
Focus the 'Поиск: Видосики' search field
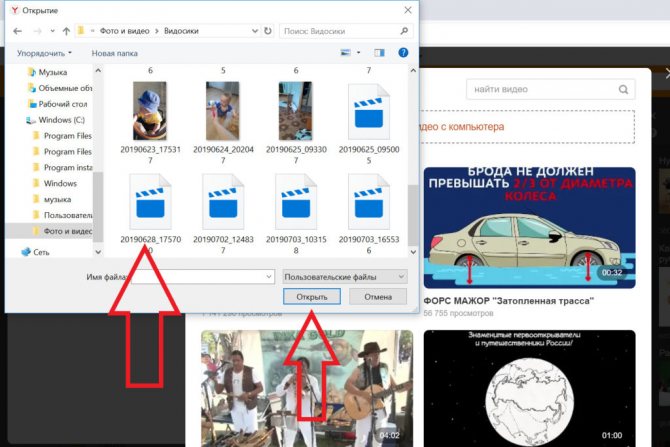point(346,31)
